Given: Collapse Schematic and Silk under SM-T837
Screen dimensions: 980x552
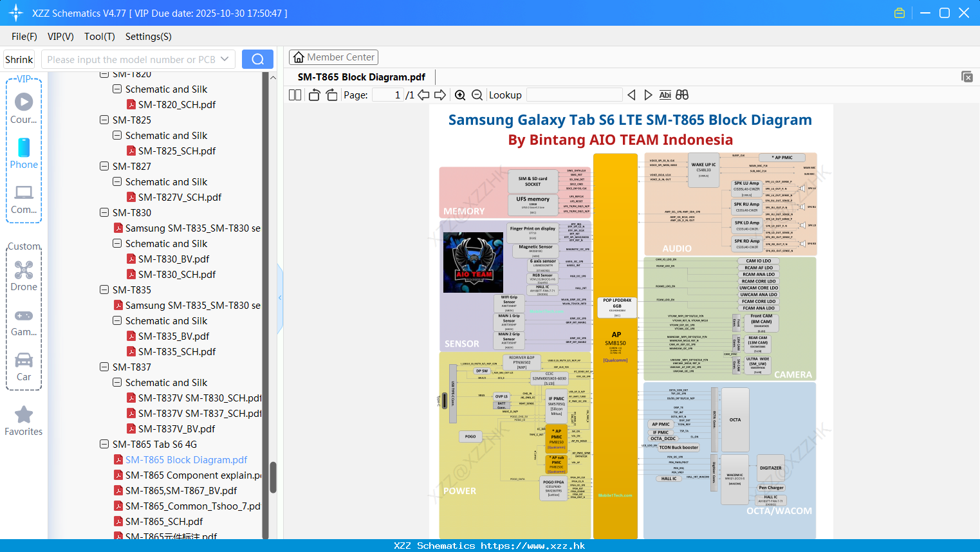Looking at the screenshot, I should 117,382.
